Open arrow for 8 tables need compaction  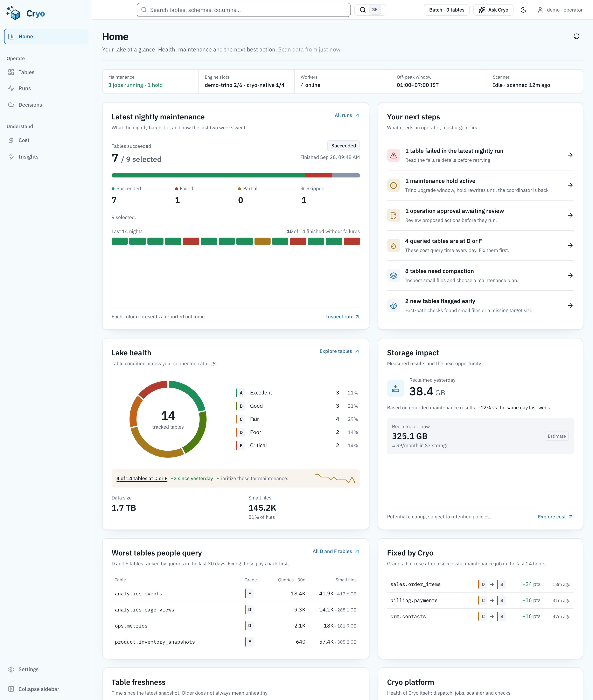(x=570, y=275)
